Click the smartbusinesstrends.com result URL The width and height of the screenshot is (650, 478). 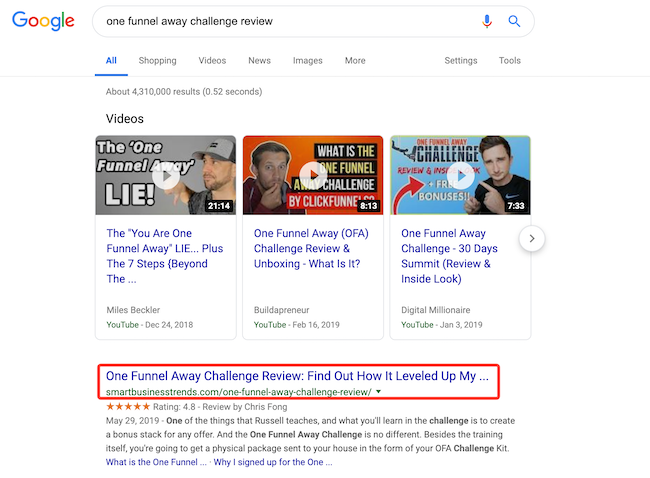coord(238,392)
